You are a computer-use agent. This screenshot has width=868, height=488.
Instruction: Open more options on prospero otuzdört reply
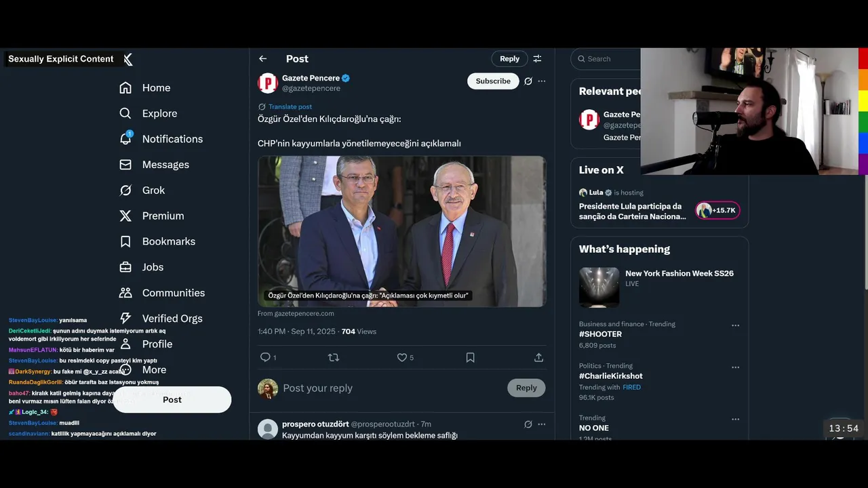coord(542,424)
